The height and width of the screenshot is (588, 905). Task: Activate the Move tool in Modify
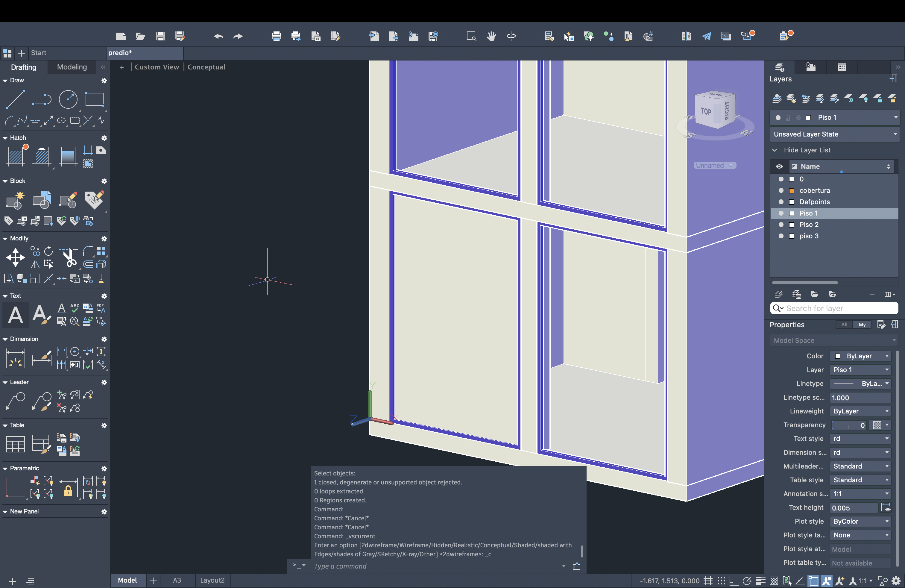tap(15, 257)
